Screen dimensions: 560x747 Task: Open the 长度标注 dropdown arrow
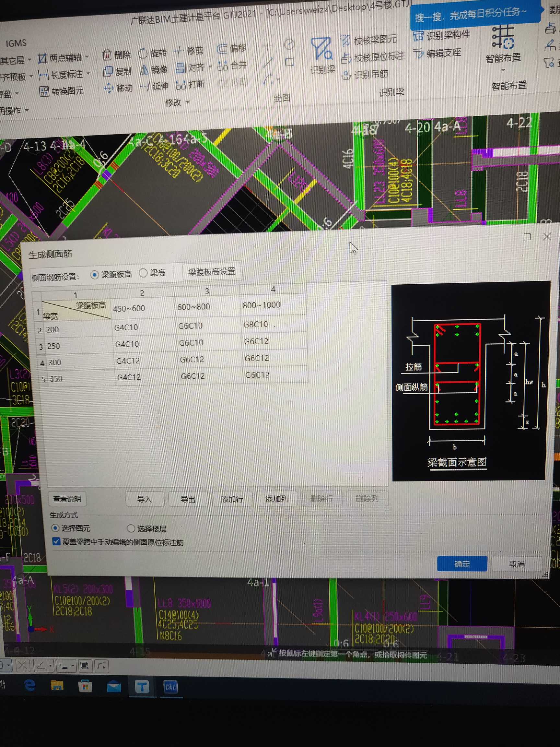pyautogui.click(x=88, y=73)
